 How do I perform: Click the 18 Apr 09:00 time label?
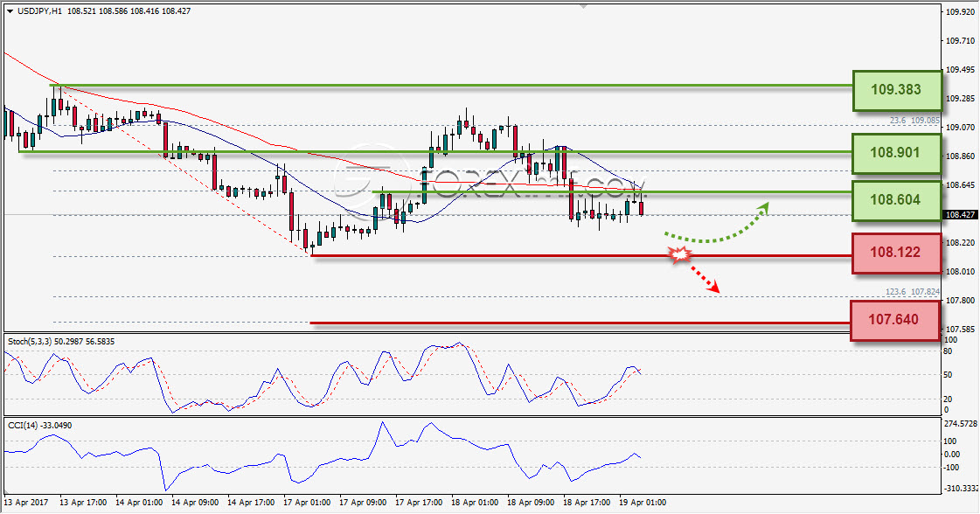531,503
